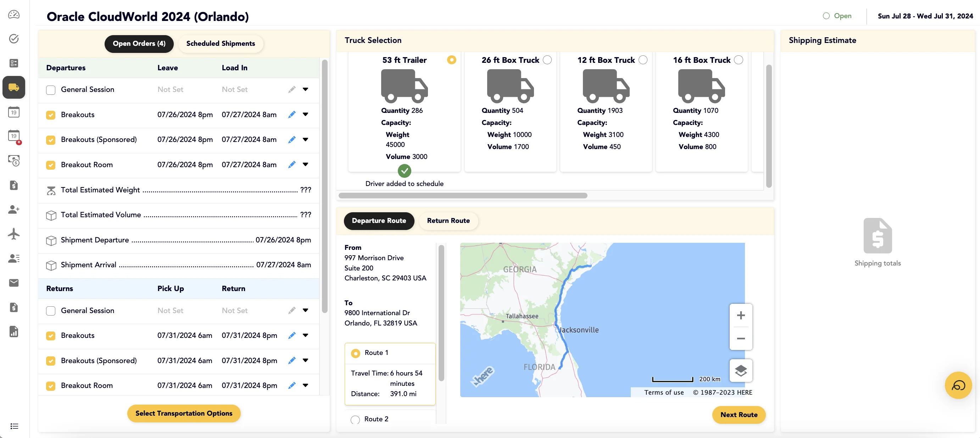Screen dimensions: 980x438
Task: Switch to Open Orders (4) tab
Action: [139, 44]
